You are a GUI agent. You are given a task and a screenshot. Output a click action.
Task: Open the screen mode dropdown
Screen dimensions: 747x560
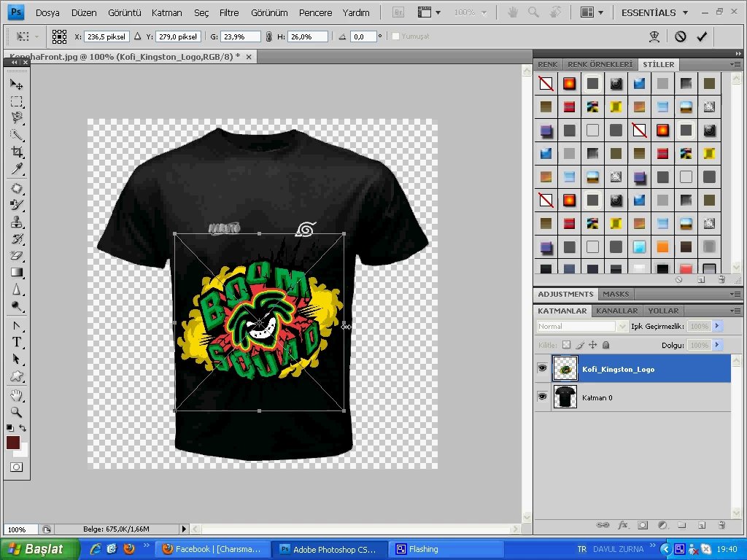[429, 13]
